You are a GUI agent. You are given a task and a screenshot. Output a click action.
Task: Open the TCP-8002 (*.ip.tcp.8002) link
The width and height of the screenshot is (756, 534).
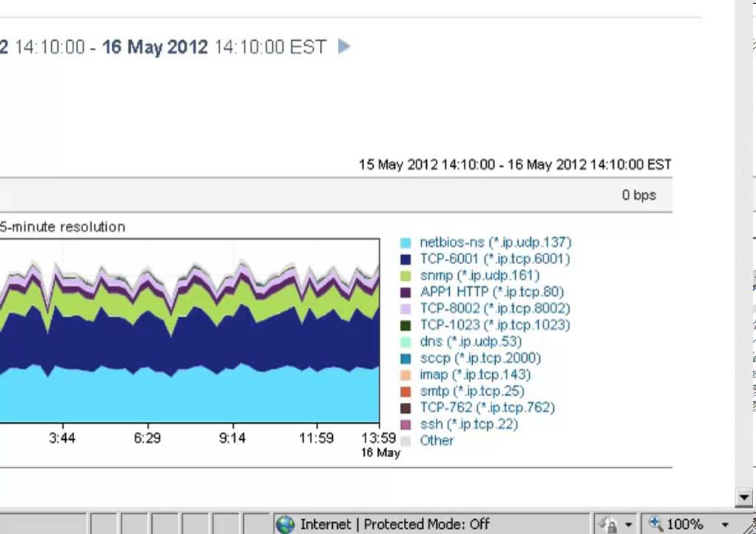pyautogui.click(x=494, y=309)
